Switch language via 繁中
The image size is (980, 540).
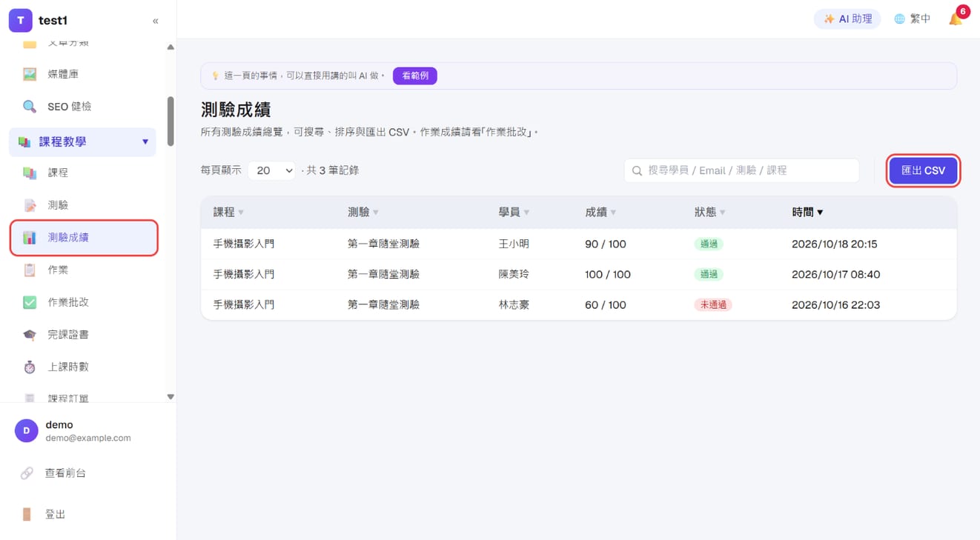point(912,19)
